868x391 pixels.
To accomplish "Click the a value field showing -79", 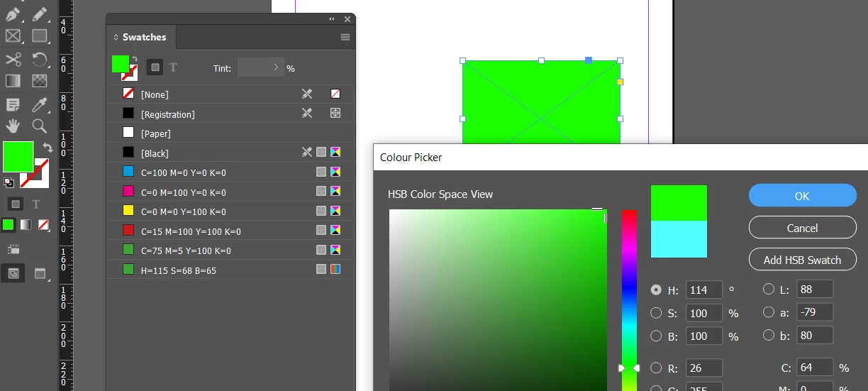I will (x=815, y=312).
